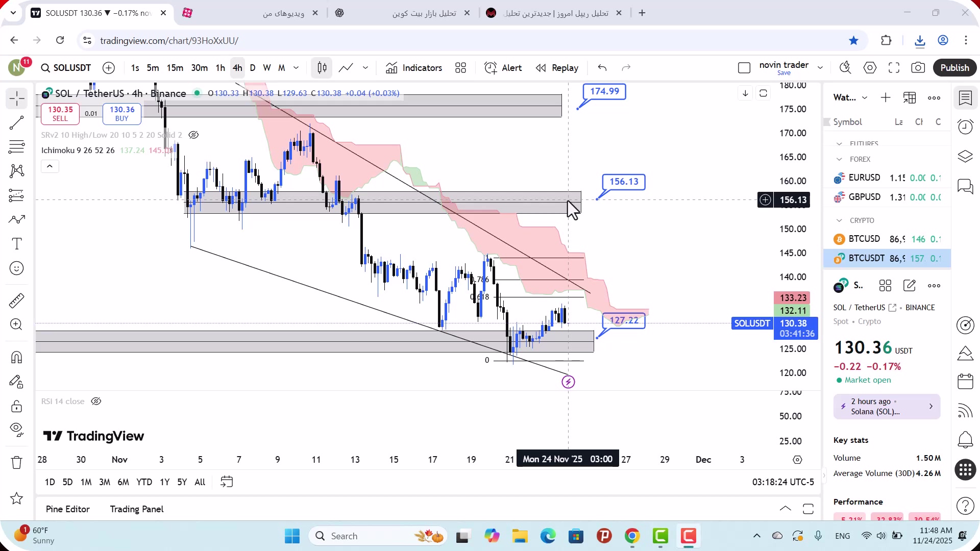Open Chrome from the Windows taskbar
Image resolution: width=980 pixels, height=551 pixels.
632,536
